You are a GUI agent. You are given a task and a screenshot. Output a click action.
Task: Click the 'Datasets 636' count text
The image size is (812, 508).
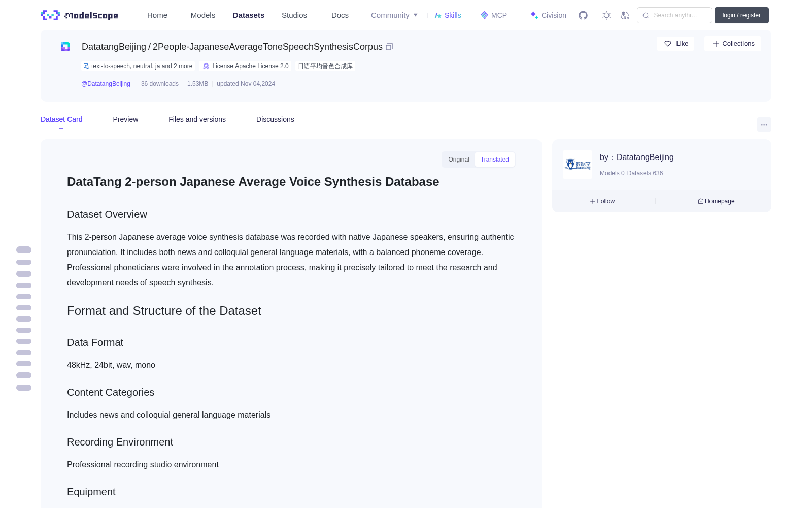(x=645, y=173)
